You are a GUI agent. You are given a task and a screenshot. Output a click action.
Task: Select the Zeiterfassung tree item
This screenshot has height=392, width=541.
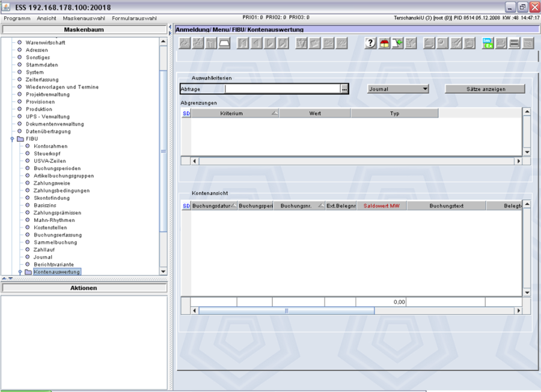click(42, 79)
